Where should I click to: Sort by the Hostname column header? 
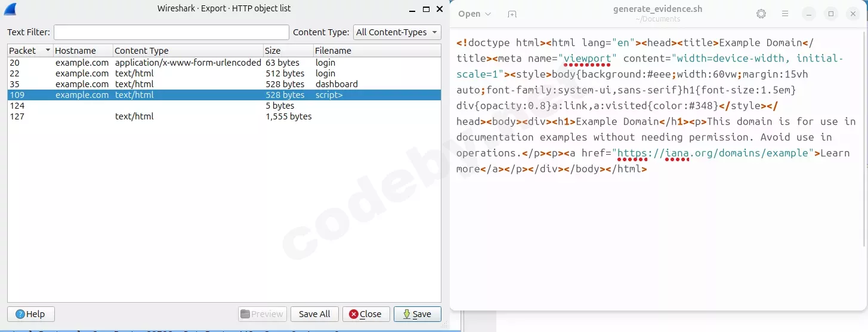pyautogui.click(x=83, y=51)
